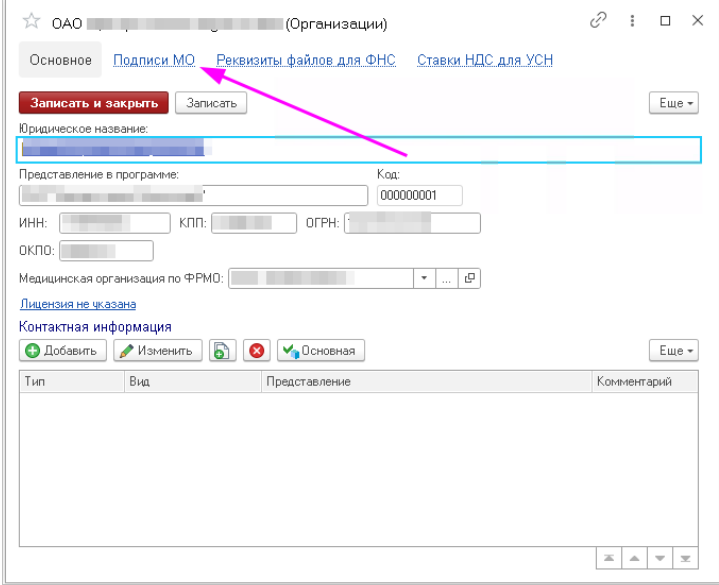
Task: Sort by the Представление column header
Action: (426, 381)
